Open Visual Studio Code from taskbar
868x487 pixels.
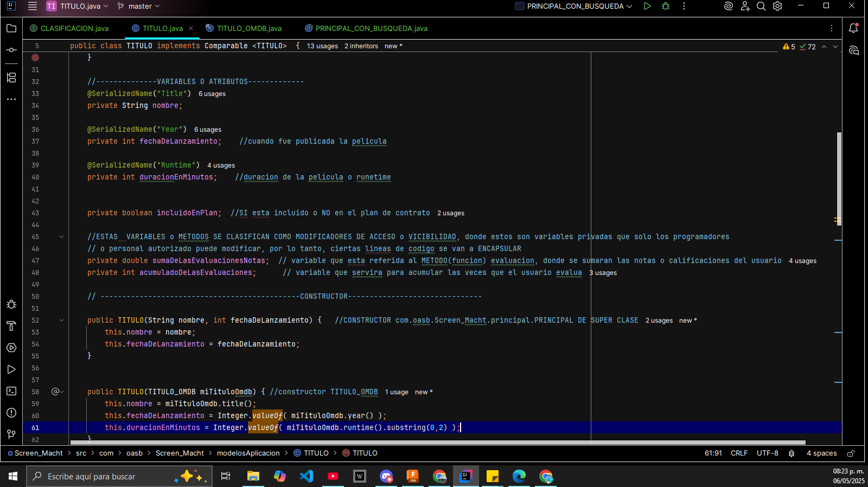307,476
